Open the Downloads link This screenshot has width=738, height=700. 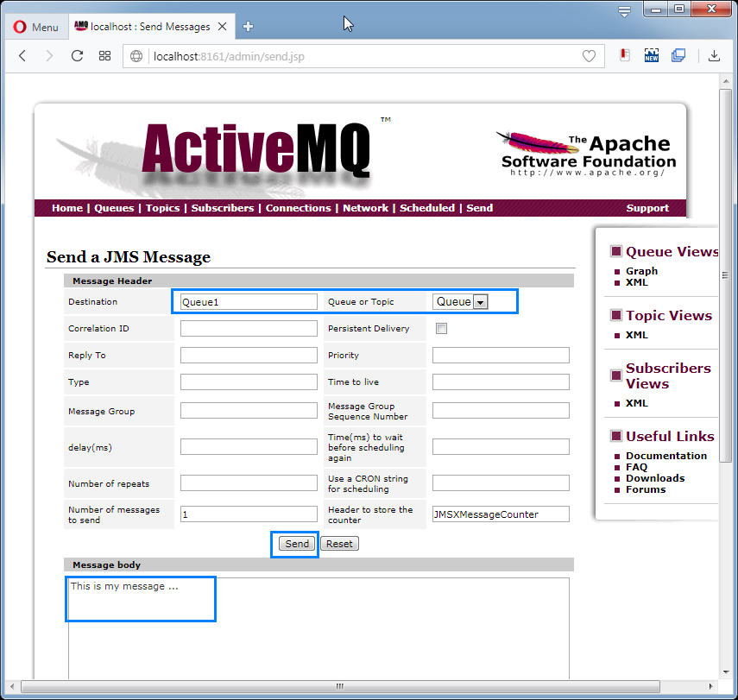pyautogui.click(x=655, y=478)
